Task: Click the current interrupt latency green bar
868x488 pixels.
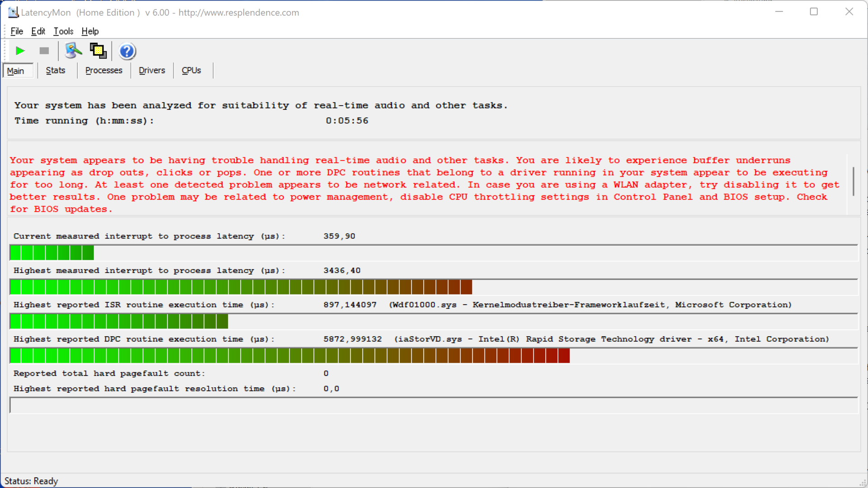Action: [52, 253]
